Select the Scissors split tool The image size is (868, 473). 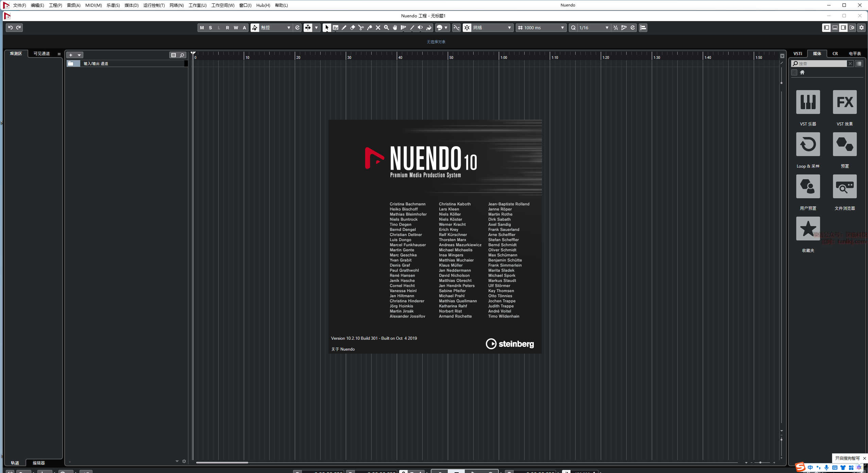point(361,28)
